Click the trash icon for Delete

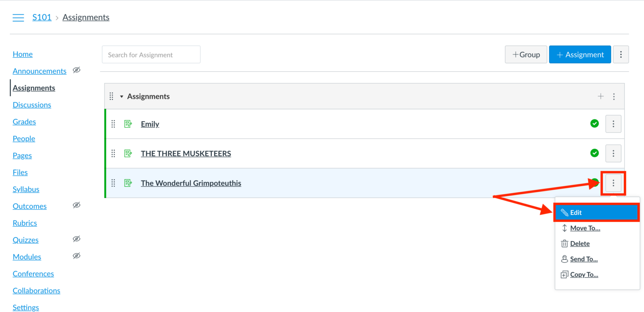pos(564,244)
